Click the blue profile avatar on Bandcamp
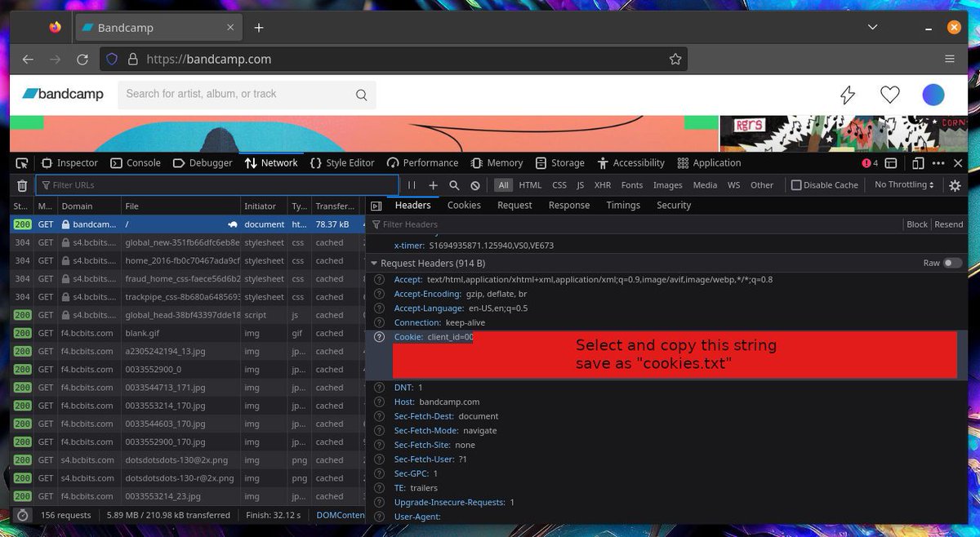 (x=933, y=94)
